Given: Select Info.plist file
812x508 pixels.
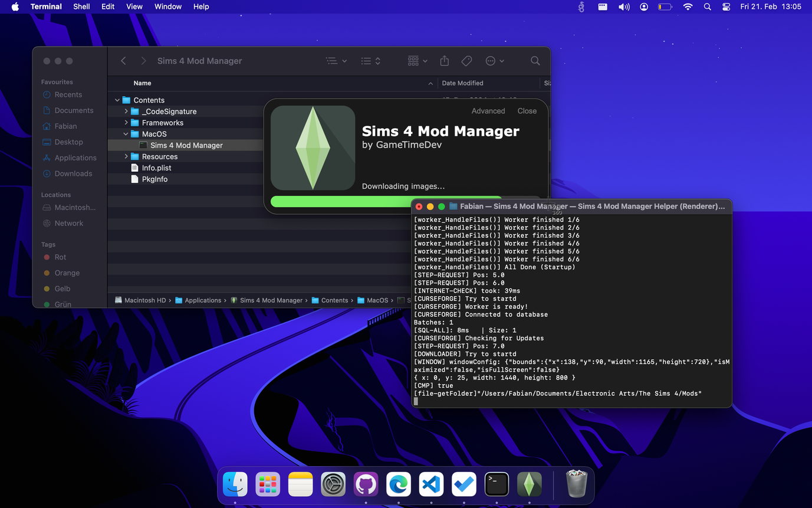Looking at the screenshot, I should [156, 168].
